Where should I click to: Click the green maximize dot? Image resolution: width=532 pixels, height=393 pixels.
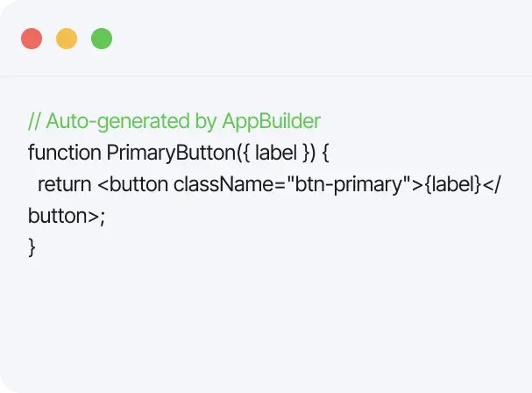coord(102,39)
